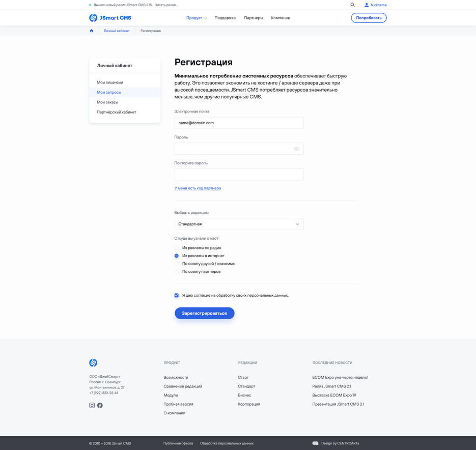This screenshot has width=476, height=450.
Task: Open 'О компании' footer link
Action: (174, 413)
